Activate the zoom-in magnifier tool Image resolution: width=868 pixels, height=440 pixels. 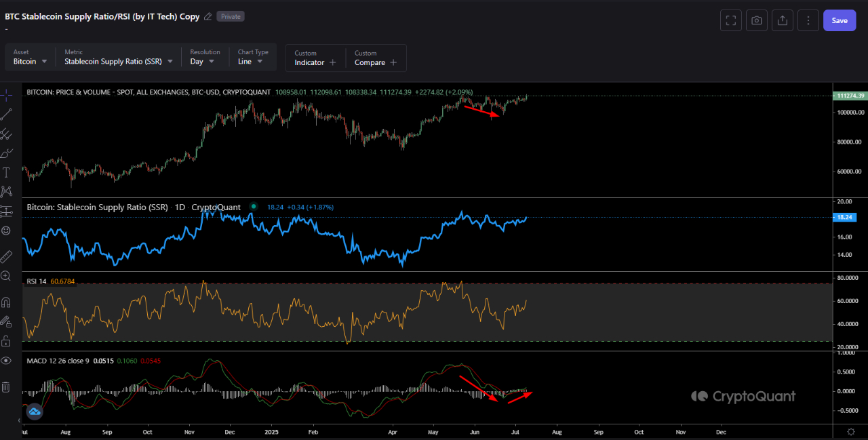7,276
